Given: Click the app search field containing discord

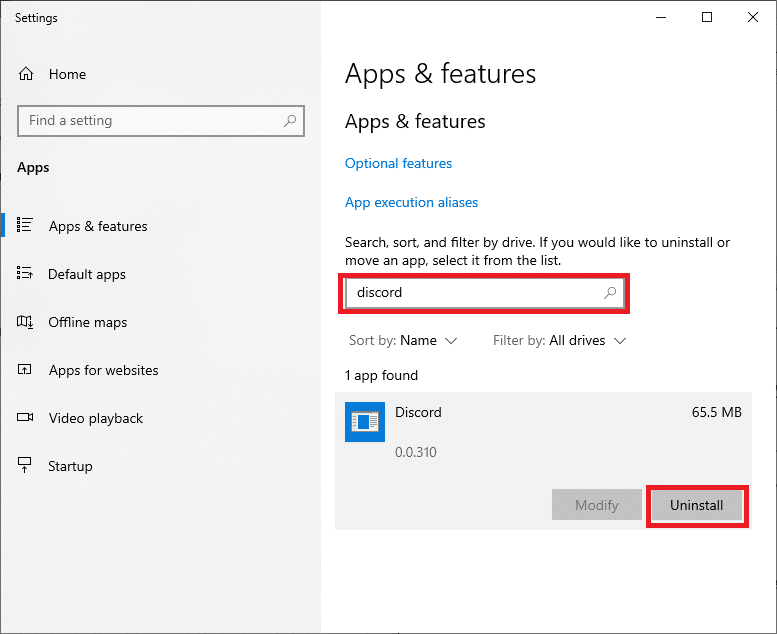Looking at the screenshot, I should pos(470,293).
